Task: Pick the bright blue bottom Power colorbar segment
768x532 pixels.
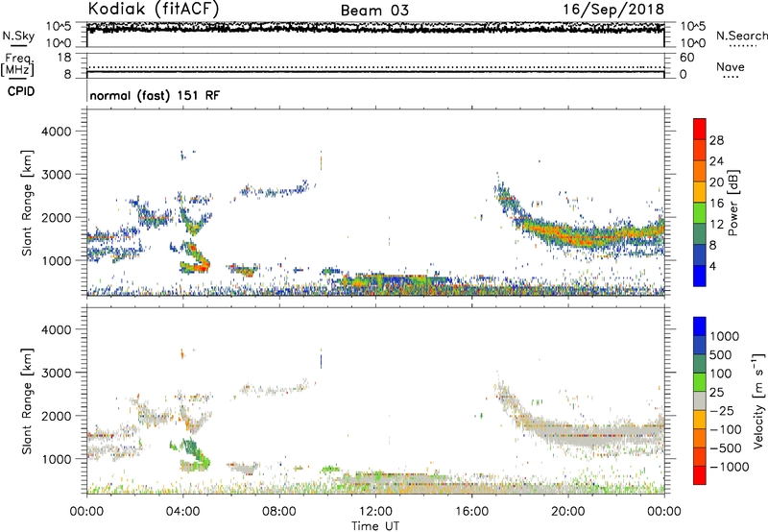Action: coord(700,276)
